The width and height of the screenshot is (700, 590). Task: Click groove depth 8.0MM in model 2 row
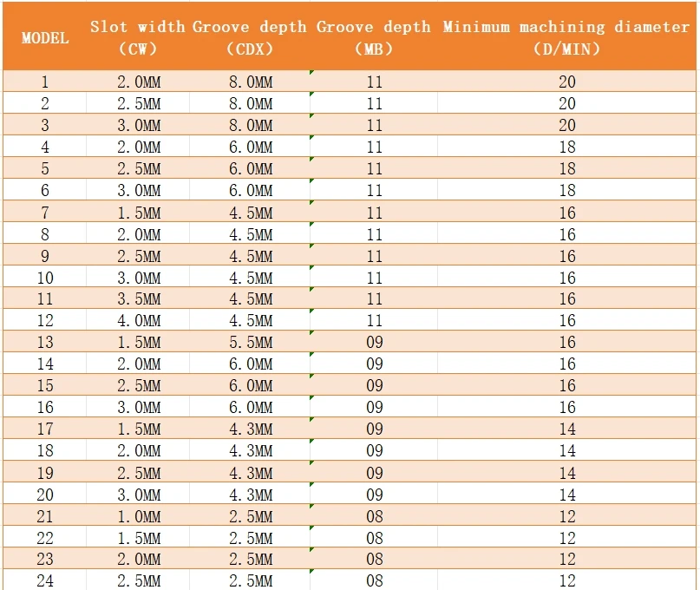[x=251, y=103]
